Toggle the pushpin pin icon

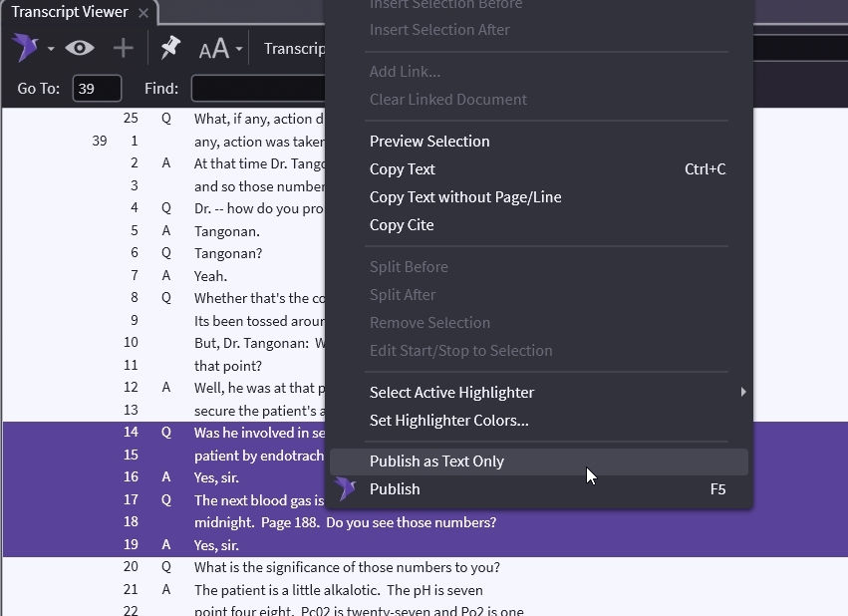point(170,48)
